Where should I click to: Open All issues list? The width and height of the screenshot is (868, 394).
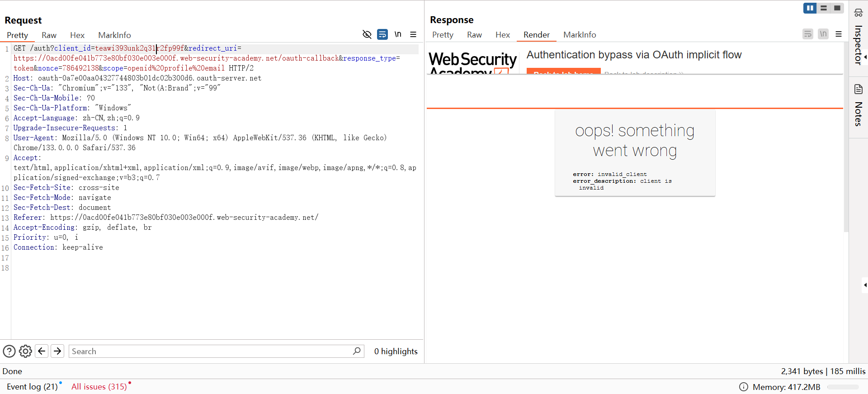99,387
